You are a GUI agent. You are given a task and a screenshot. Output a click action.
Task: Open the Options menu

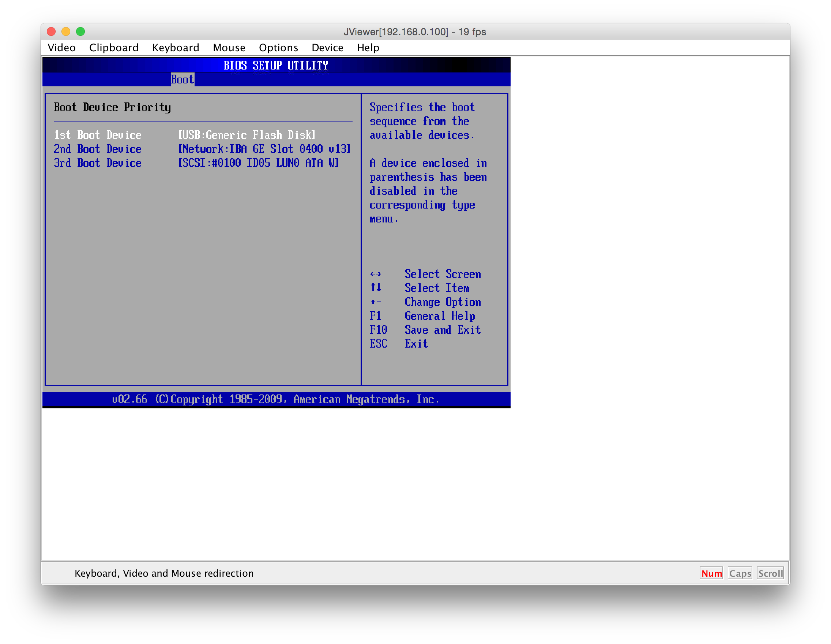[278, 48]
